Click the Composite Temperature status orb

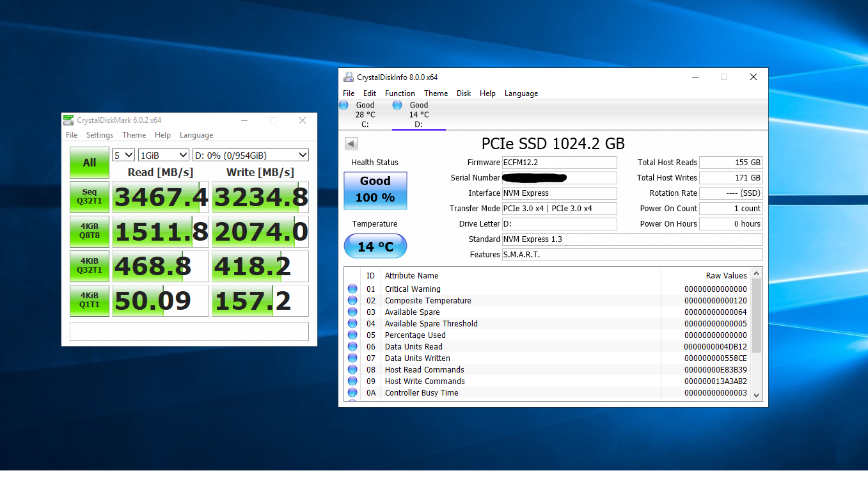pos(352,301)
